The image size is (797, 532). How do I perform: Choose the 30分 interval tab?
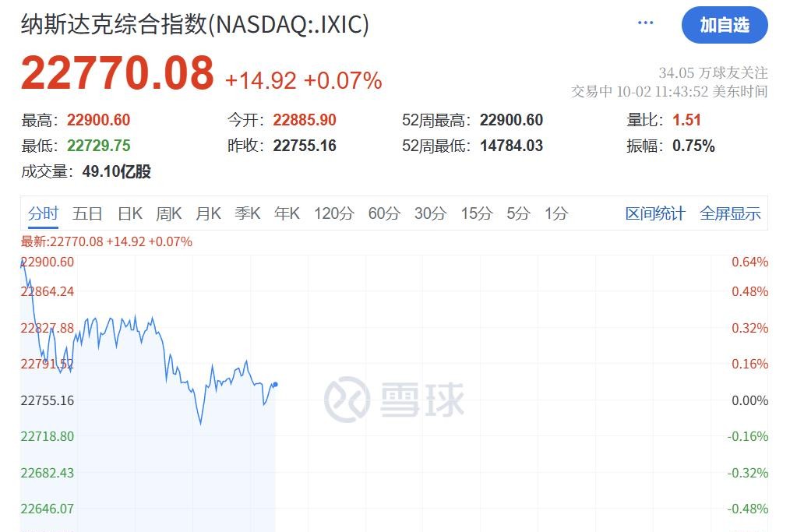click(x=430, y=213)
